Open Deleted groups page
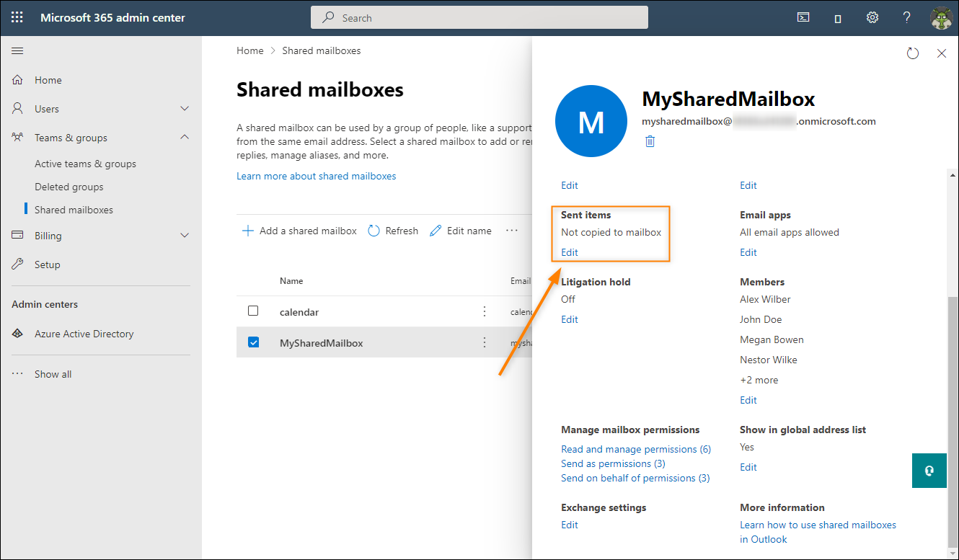Image resolution: width=959 pixels, height=560 pixels. [69, 187]
